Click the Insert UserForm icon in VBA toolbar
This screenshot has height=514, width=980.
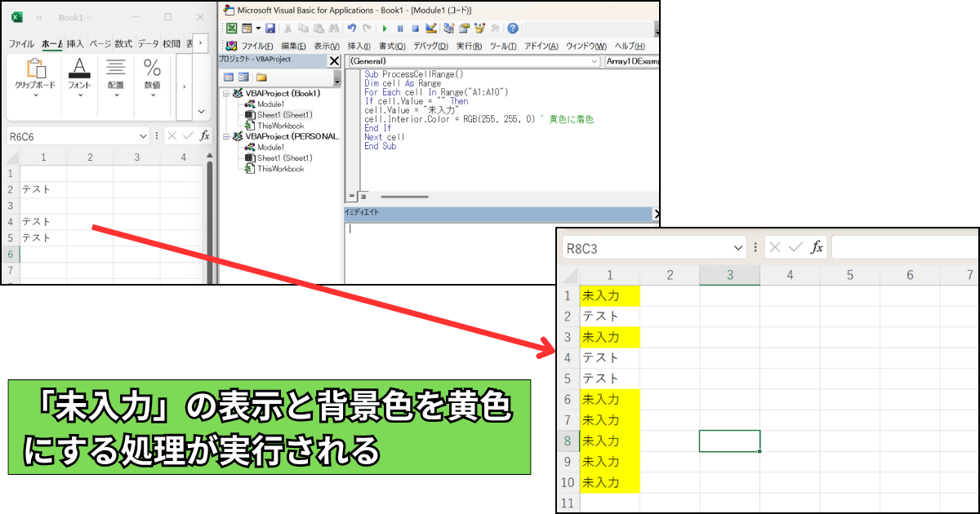pos(247,28)
